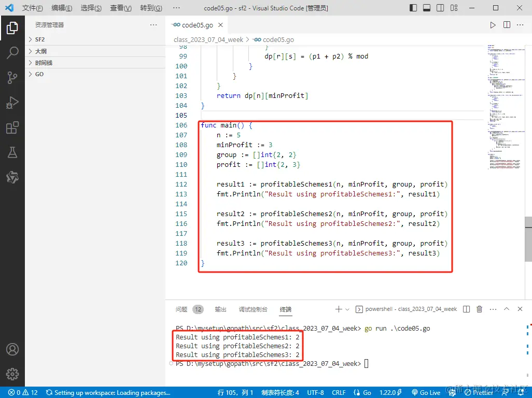The width and height of the screenshot is (532, 398).
Task: Open terminal launch profile dropdown arrow
Action: tap(347, 309)
